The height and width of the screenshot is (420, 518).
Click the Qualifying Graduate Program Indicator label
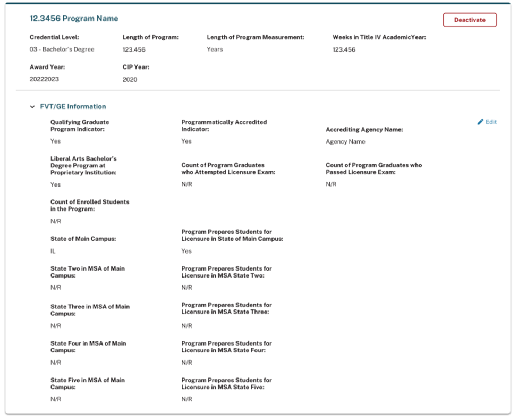click(80, 125)
